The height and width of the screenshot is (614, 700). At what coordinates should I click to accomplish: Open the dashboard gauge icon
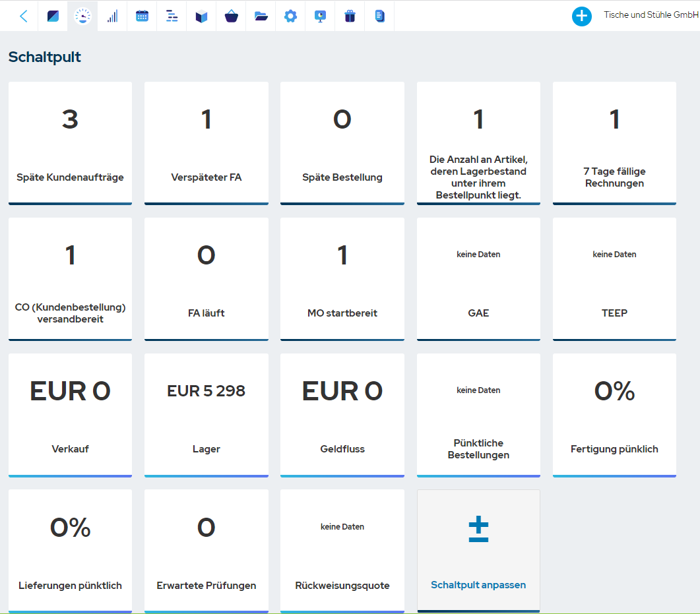click(x=82, y=16)
